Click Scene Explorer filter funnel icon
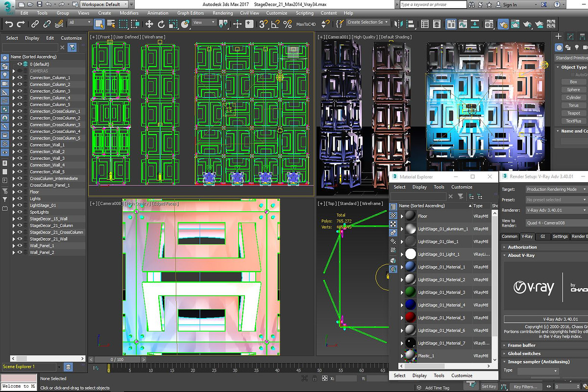 point(72,47)
